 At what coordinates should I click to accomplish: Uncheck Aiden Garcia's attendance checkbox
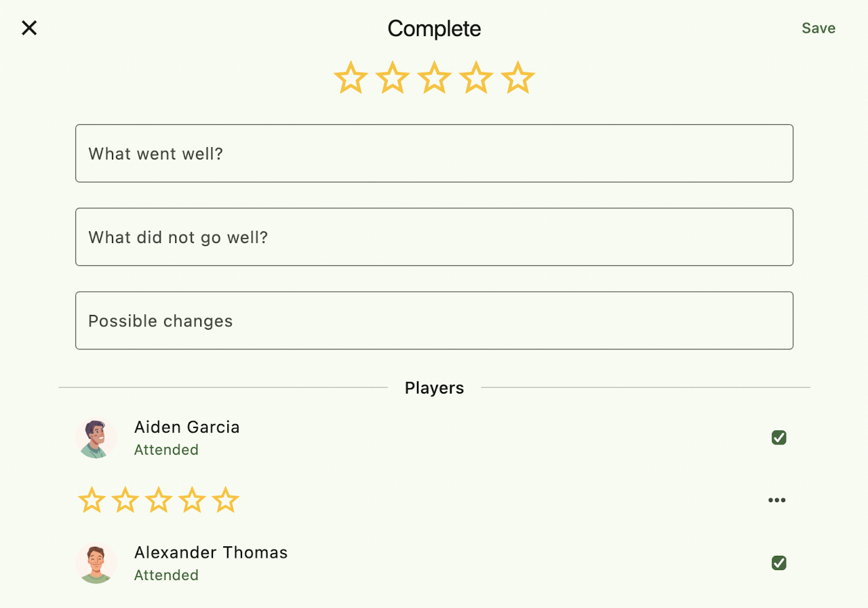tap(778, 438)
